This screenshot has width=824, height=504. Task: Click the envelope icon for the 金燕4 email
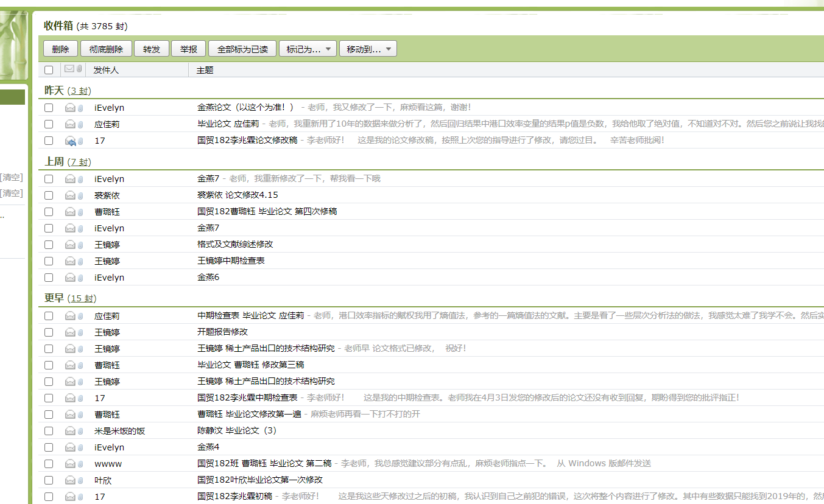pyautogui.click(x=70, y=447)
